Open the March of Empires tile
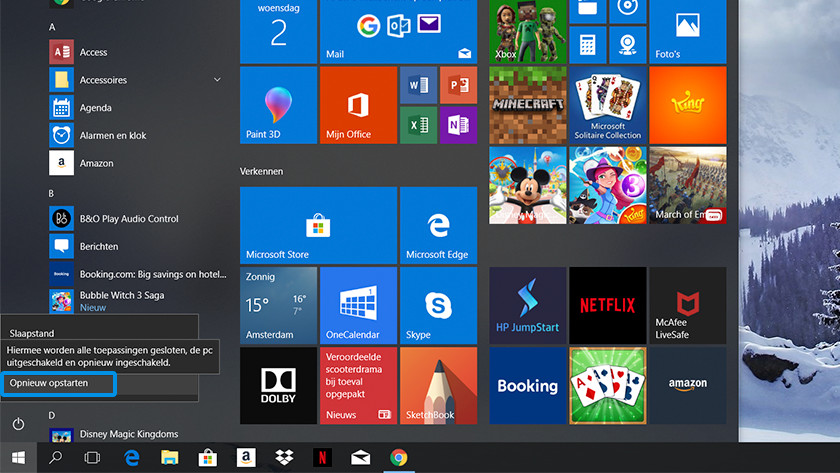840x473 pixels. (688, 185)
